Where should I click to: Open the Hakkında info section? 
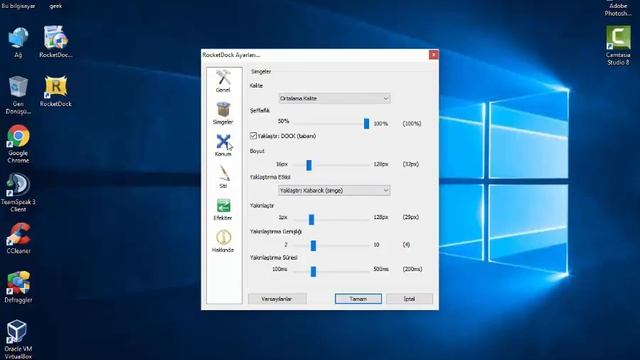[223, 241]
